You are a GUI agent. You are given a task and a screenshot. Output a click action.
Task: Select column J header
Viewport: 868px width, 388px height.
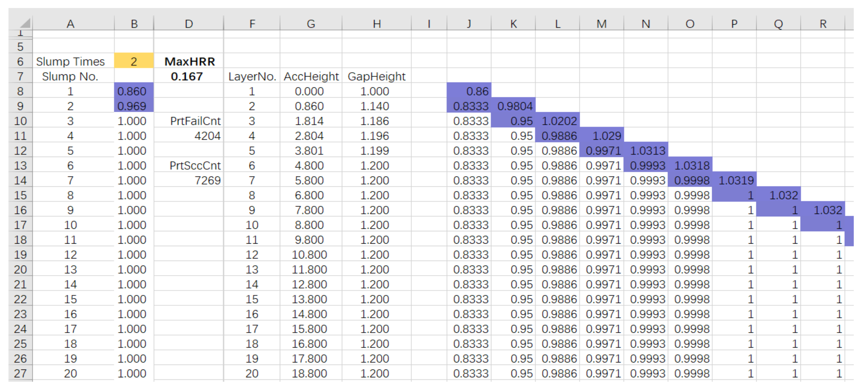[x=469, y=24]
